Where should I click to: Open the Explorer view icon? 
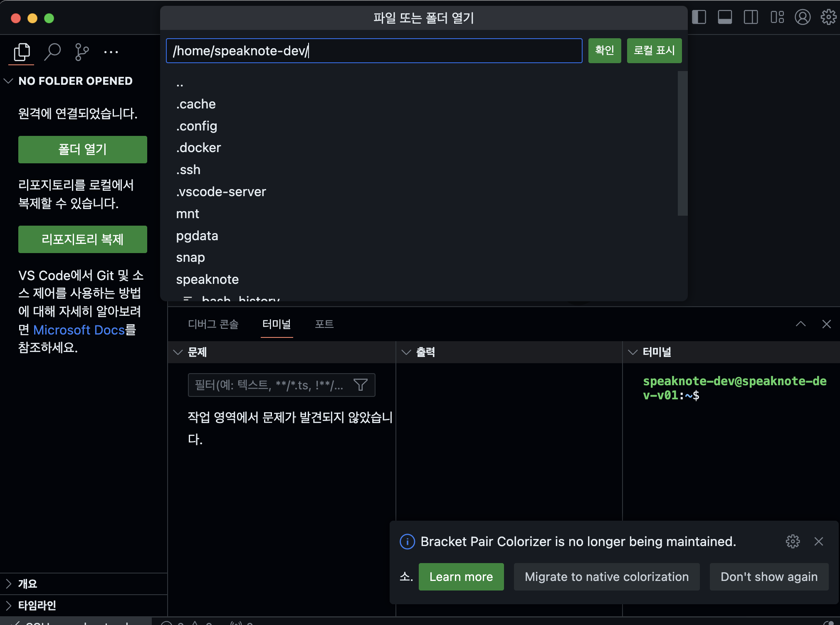(x=22, y=52)
